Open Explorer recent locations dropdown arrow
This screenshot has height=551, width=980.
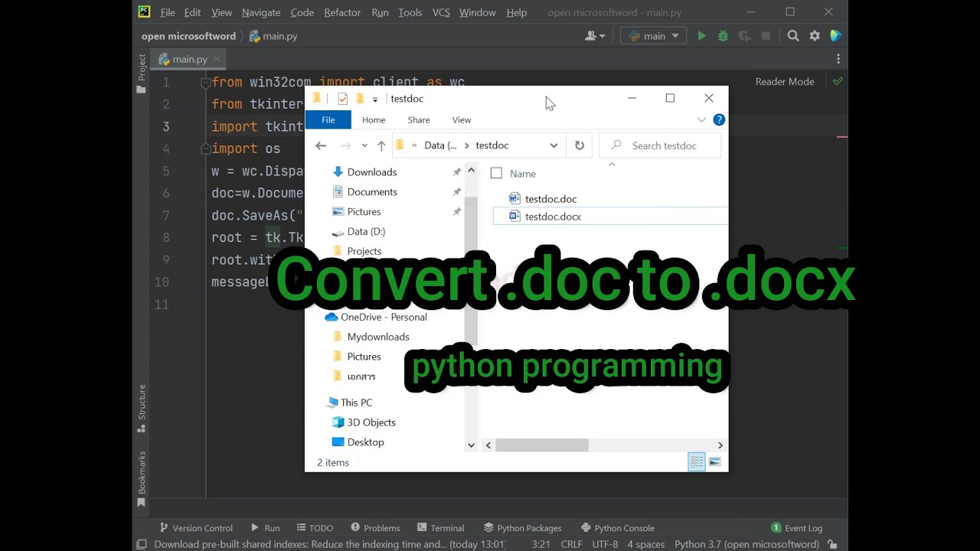[x=364, y=145]
